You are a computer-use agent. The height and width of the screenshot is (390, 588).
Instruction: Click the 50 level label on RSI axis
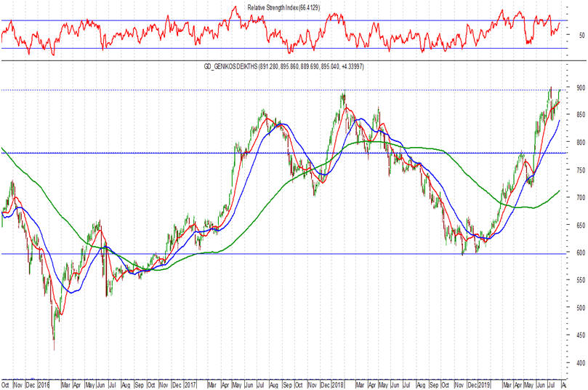point(581,35)
